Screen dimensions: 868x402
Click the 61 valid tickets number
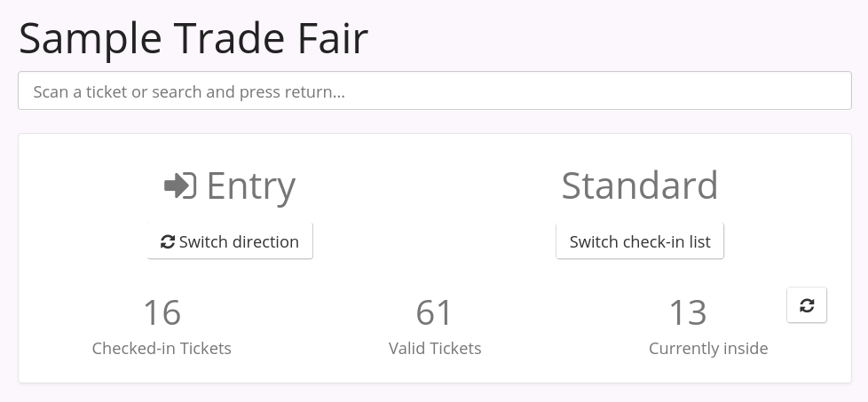[x=435, y=312]
